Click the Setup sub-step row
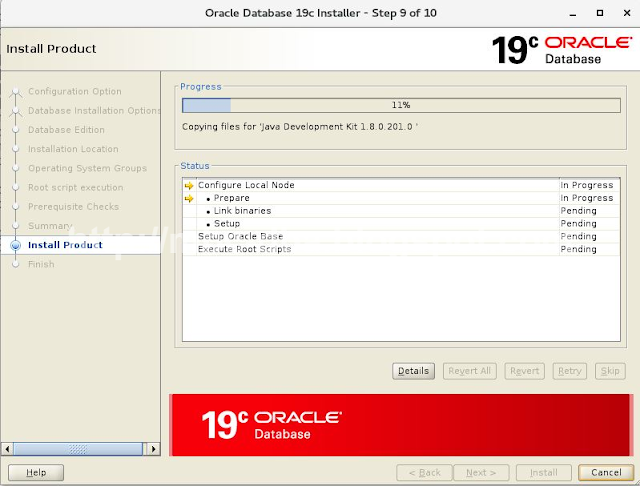 point(401,224)
